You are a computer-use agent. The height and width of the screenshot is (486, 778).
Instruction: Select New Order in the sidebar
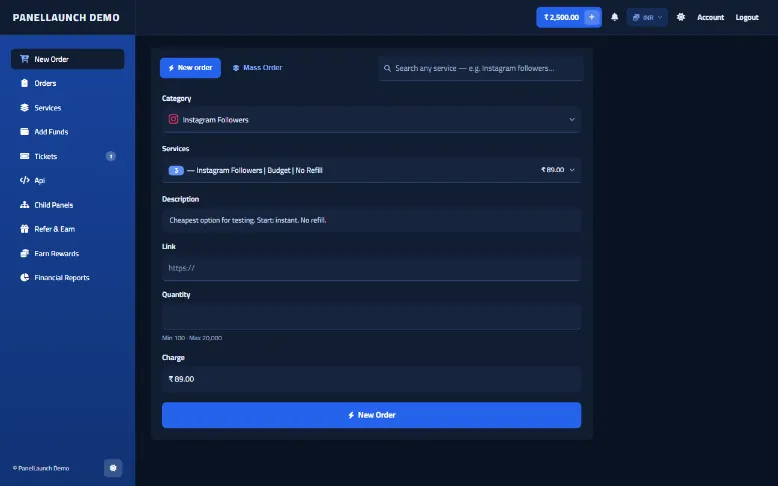pyautogui.click(x=67, y=59)
